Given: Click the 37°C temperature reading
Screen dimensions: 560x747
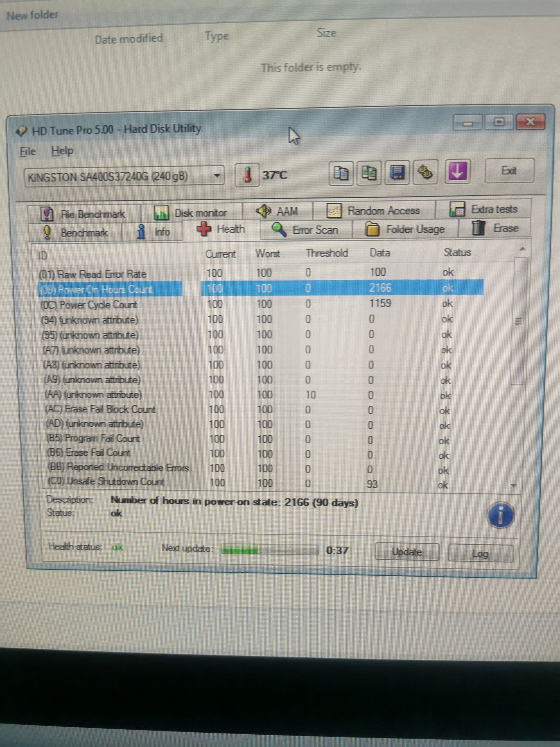Looking at the screenshot, I should click(x=275, y=175).
